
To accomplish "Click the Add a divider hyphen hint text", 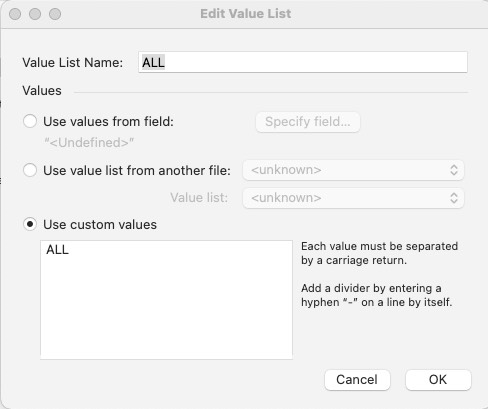I will coord(376,295).
